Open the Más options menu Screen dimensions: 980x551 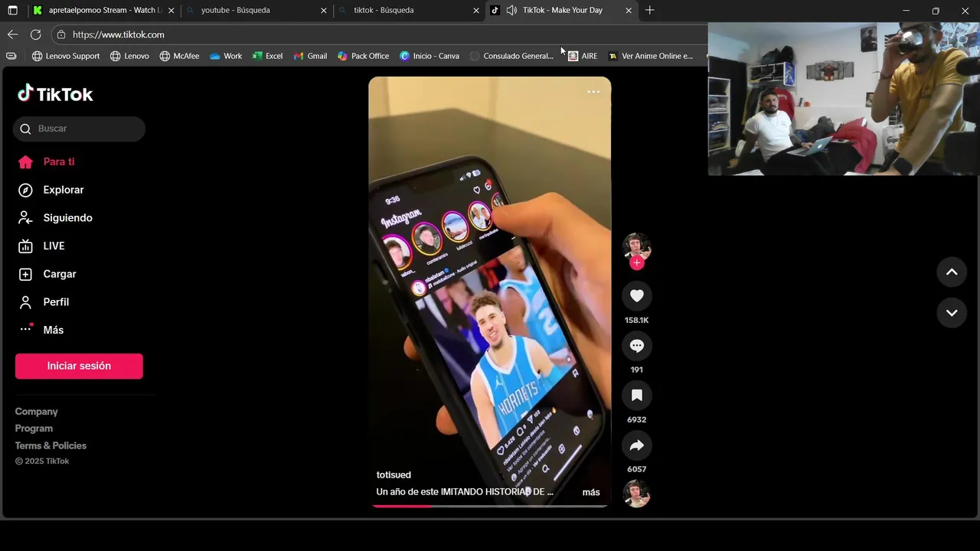pos(41,330)
